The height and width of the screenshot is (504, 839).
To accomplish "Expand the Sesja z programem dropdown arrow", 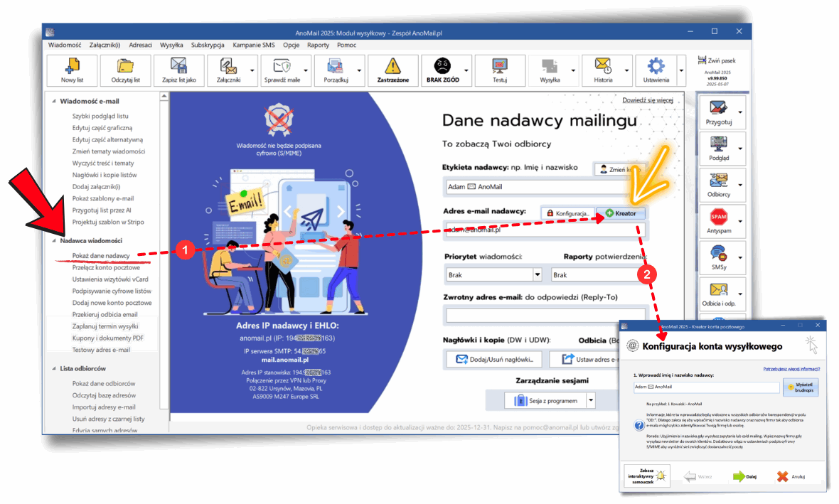I will 591,400.
